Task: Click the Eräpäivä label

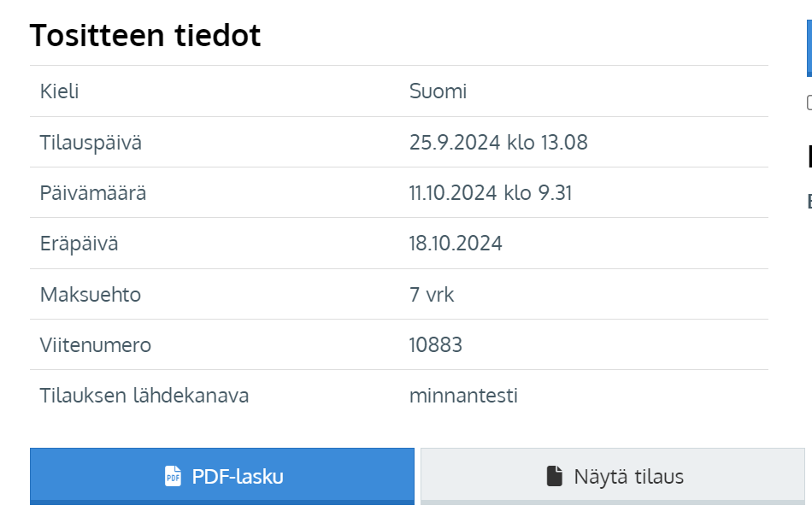Action: [x=79, y=244]
